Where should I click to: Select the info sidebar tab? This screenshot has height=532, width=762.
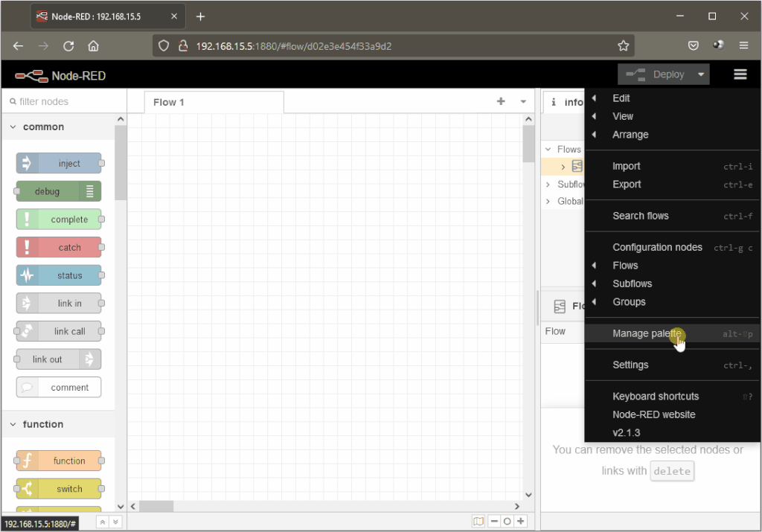coord(564,102)
